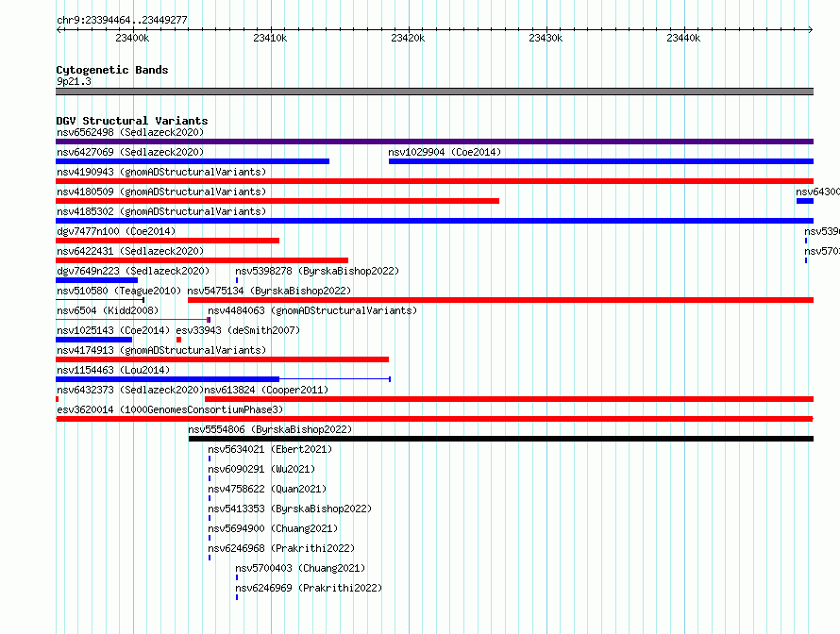The height and width of the screenshot is (634, 840).
Task: Click the red nsv5475134 variant bar
Action: click(x=501, y=300)
